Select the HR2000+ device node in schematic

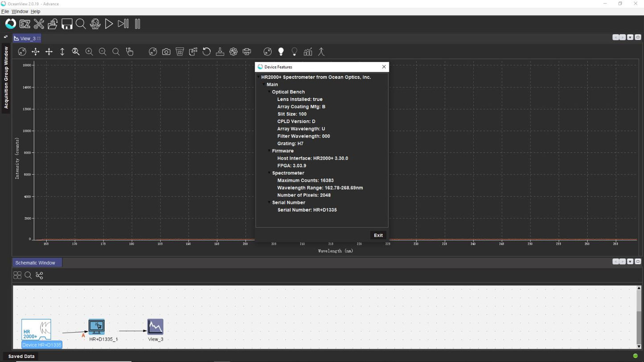pyautogui.click(x=36, y=330)
